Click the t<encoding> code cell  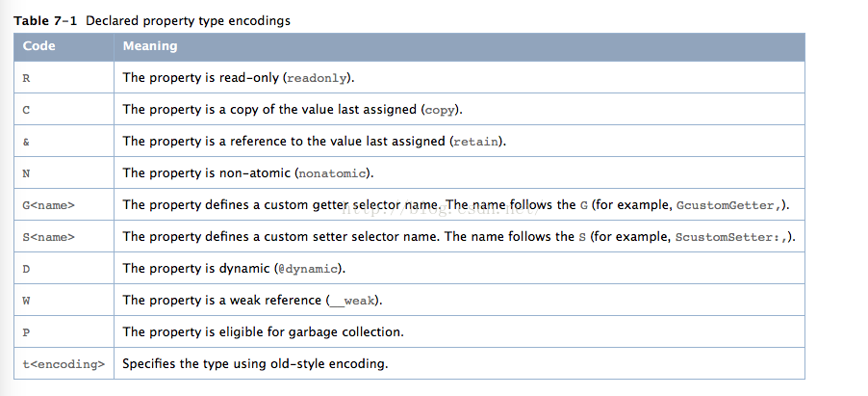pos(62,364)
